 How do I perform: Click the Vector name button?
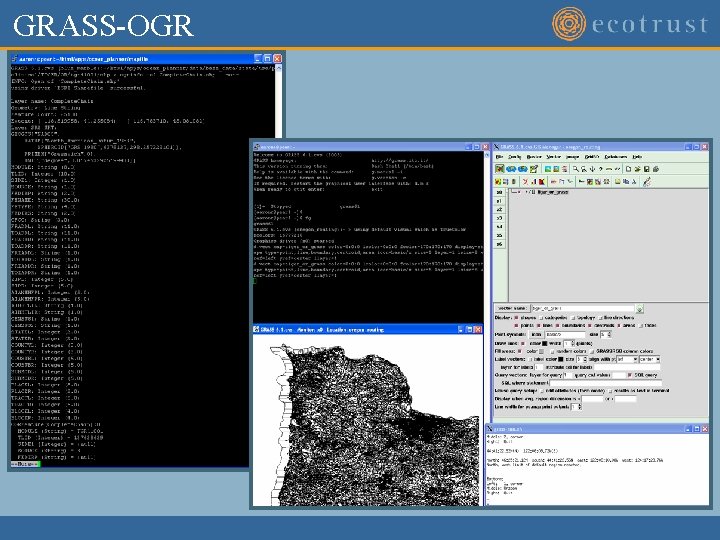click(512, 308)
